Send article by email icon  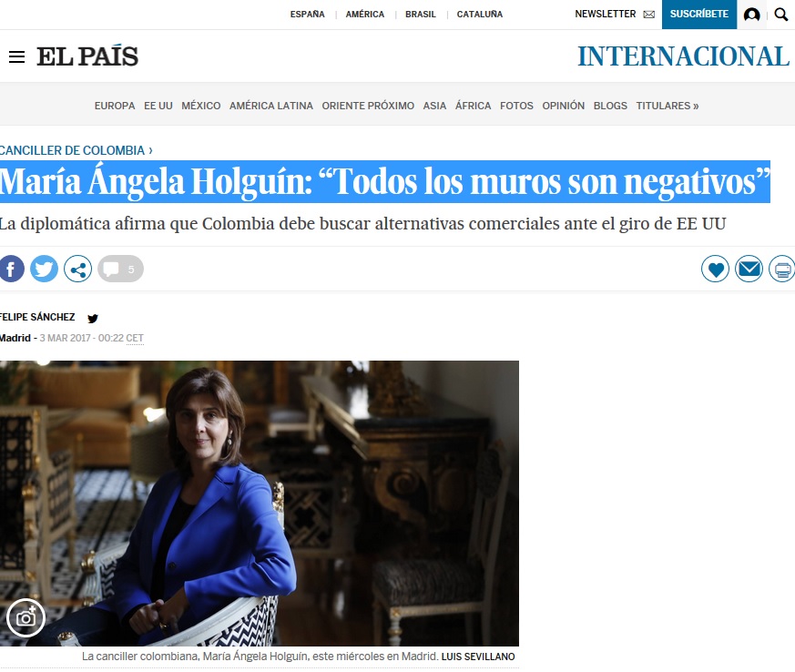coord(749,269)
